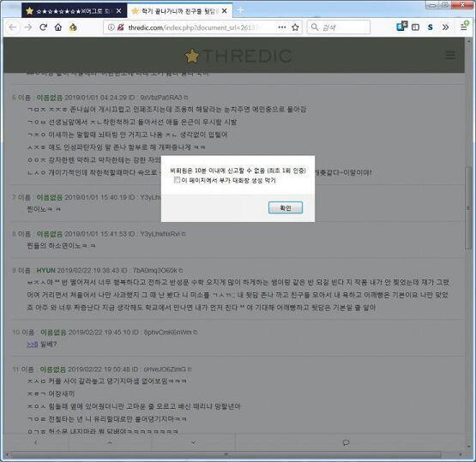Image resolution: width=476 pixels, height=462 pixels.
Task: Click the icon after post 11's ID
Action: pos(190,369)
